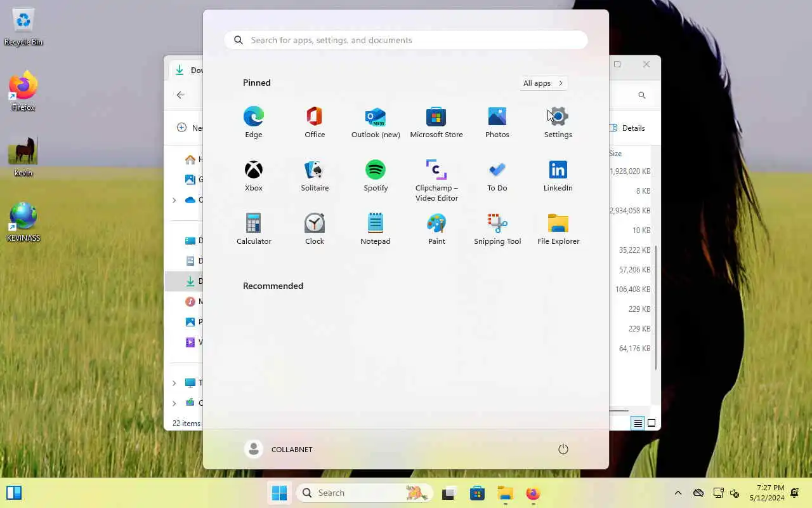Screen dimensions: 812x508
Task: Launch Spotify from pinned apps
Action: 376,175
